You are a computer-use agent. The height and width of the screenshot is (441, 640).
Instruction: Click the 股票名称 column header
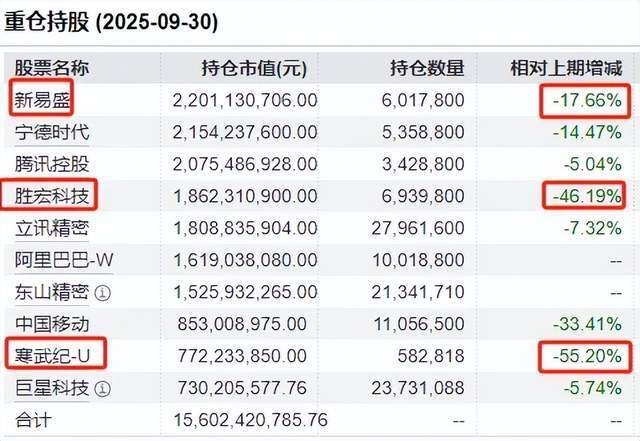[x=51, y=68]
